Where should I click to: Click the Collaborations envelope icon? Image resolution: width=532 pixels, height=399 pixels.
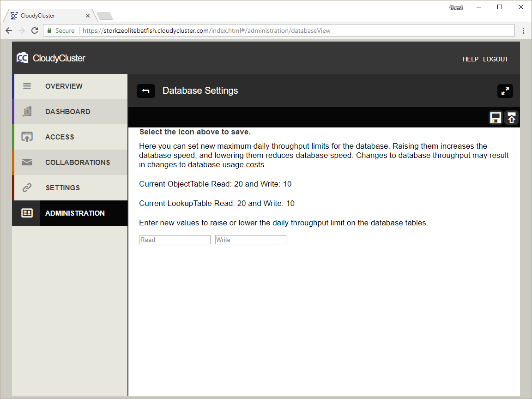click(x=27, y=162)
